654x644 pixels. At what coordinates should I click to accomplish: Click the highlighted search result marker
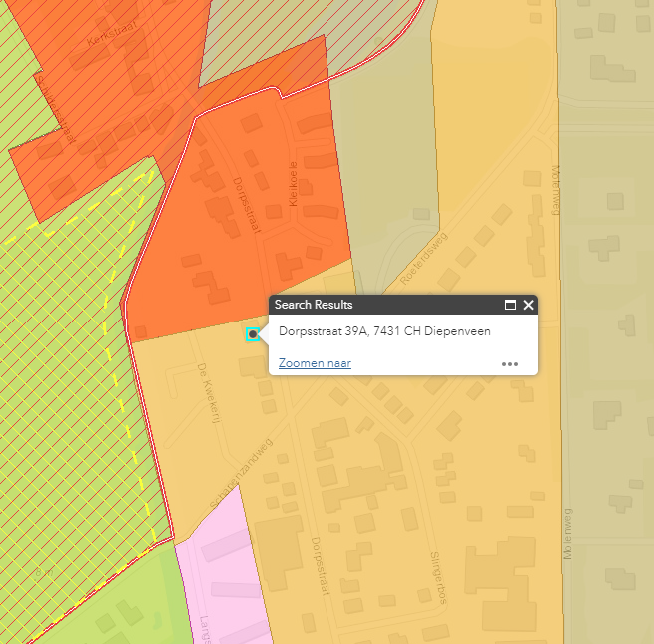point(253,334)
